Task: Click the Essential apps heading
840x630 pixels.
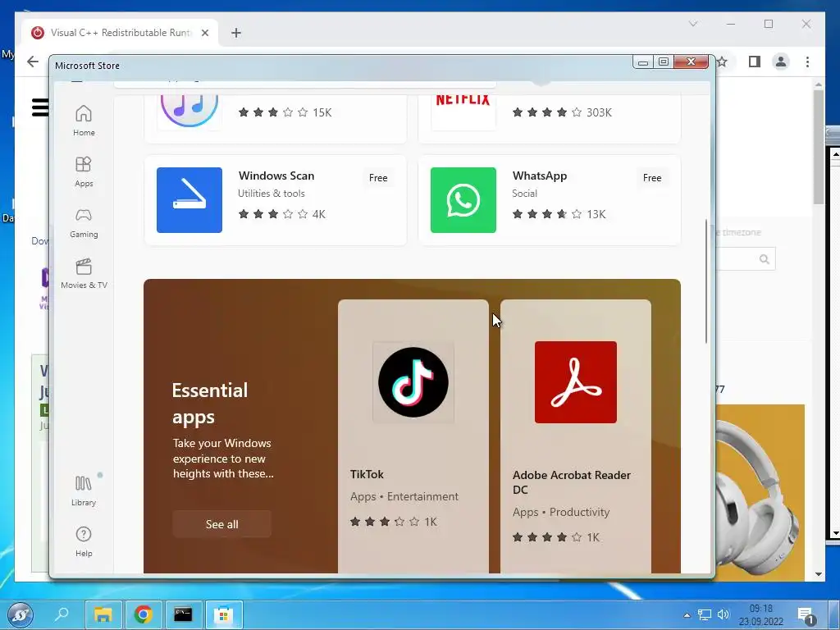Action: click(210, 403)
